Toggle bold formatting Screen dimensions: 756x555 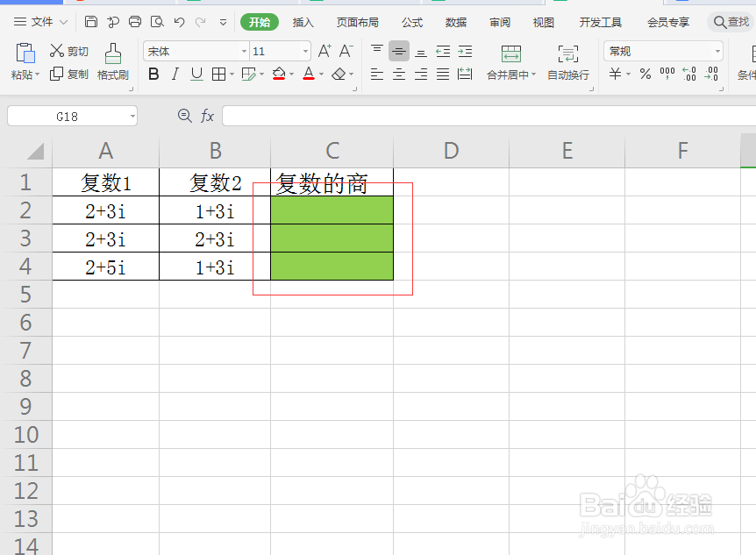(x=153, y=75)
